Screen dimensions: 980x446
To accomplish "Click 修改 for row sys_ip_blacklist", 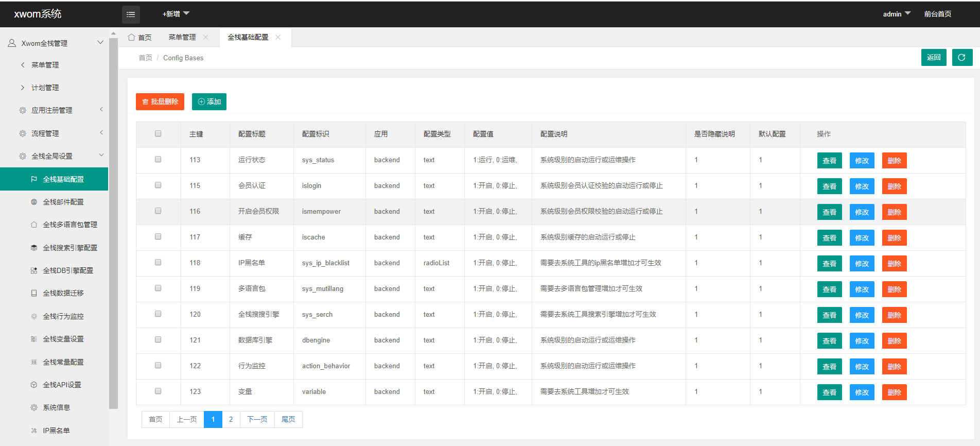I will tap(862, 264).
